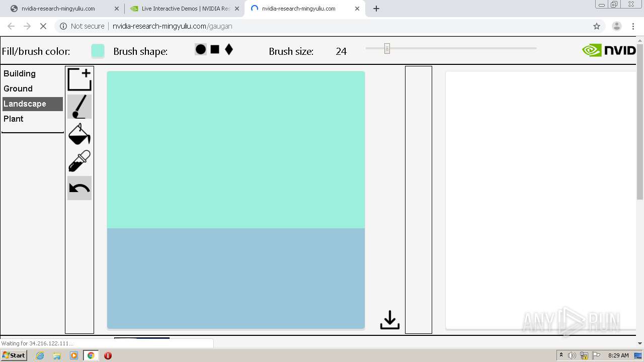Image resolution: width=644 pixels, height=362 pixels.
Task: Stop loading the page
Action: pyautogui.click(x=43, y=26)
